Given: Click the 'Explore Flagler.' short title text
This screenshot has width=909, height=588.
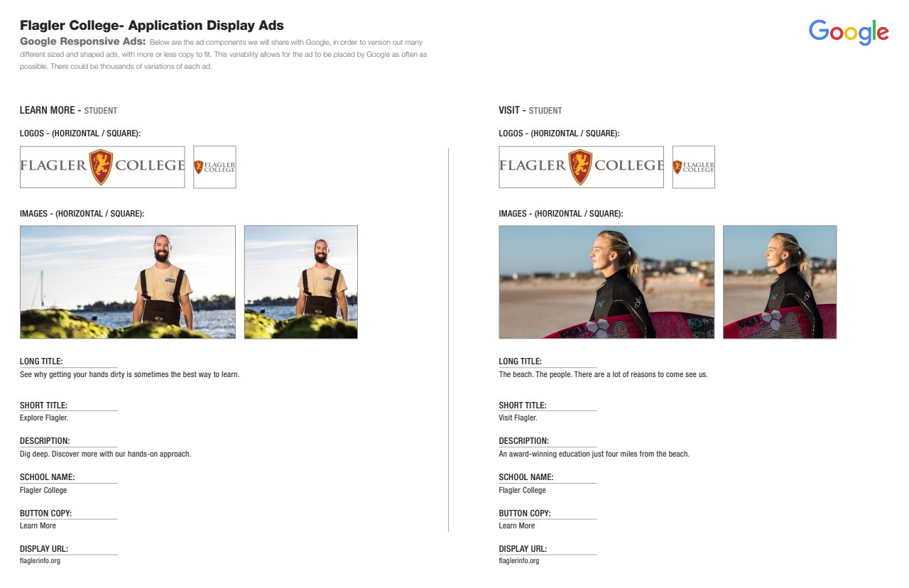Looking at the screenshot, I should (x=44, y=418).
